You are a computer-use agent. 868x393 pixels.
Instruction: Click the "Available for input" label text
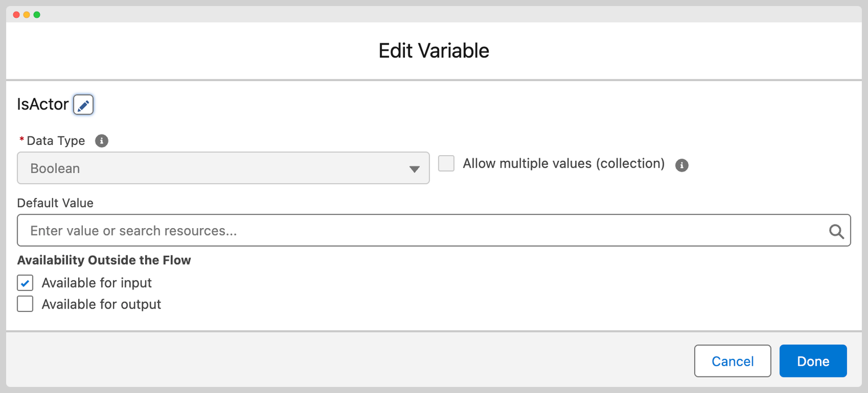(97, 283)
